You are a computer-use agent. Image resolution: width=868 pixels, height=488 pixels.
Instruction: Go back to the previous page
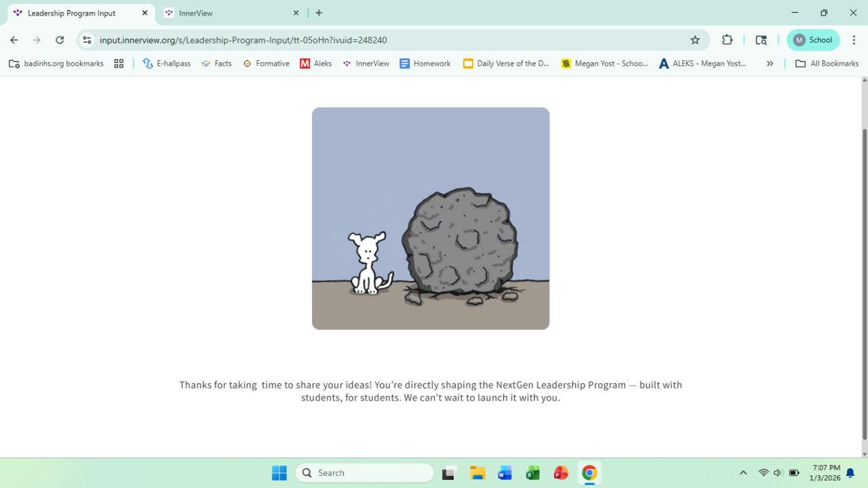tap(14, 40)
